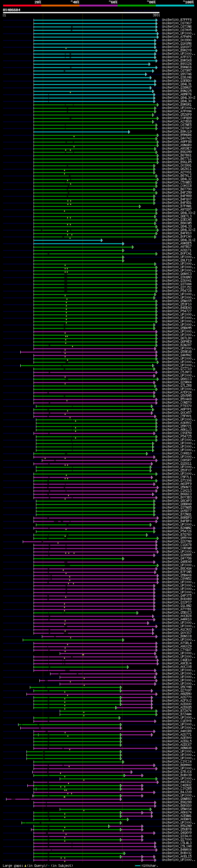Select hit label UniRef100_A2G770
This screenshot has width=197, height=868.
[x=177, y=697]
